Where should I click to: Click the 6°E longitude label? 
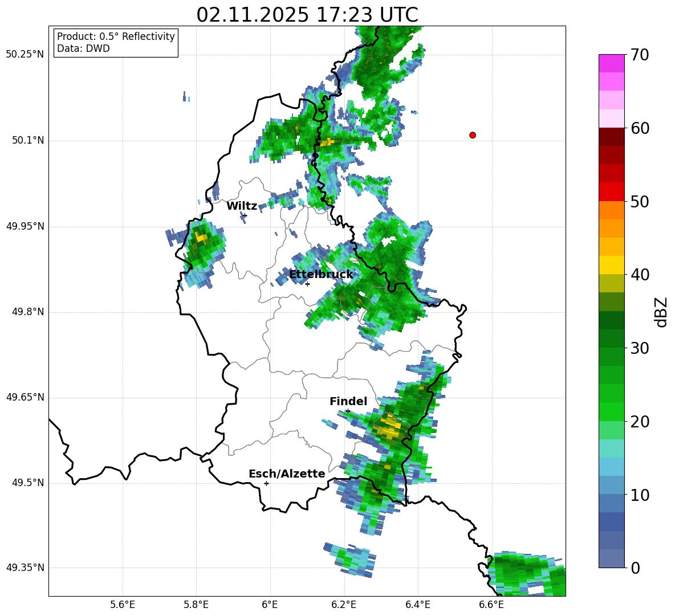(x=270, y=605)
